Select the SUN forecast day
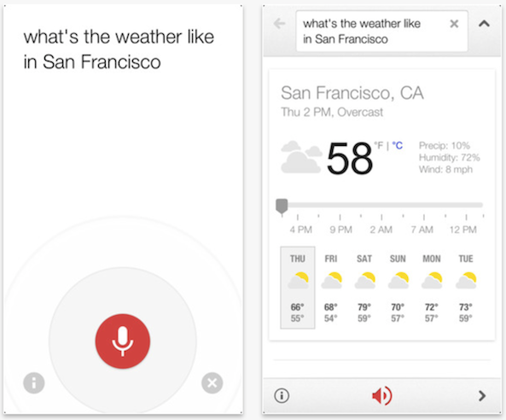 (398, 288)
